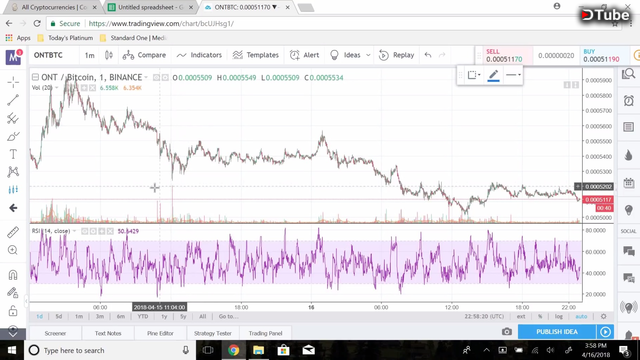Viewport: 640px width, 360px height.
Task: Remove the RSI indicator
Action: point(110,231)
